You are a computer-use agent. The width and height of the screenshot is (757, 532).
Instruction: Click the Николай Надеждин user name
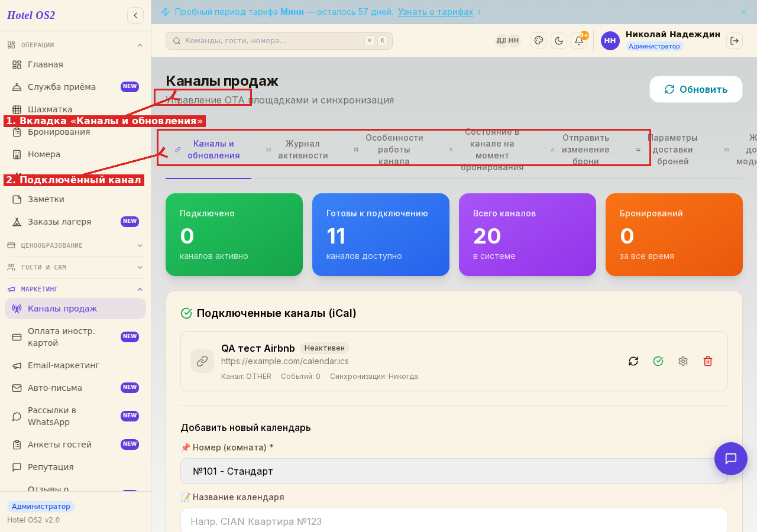point(673,34)
